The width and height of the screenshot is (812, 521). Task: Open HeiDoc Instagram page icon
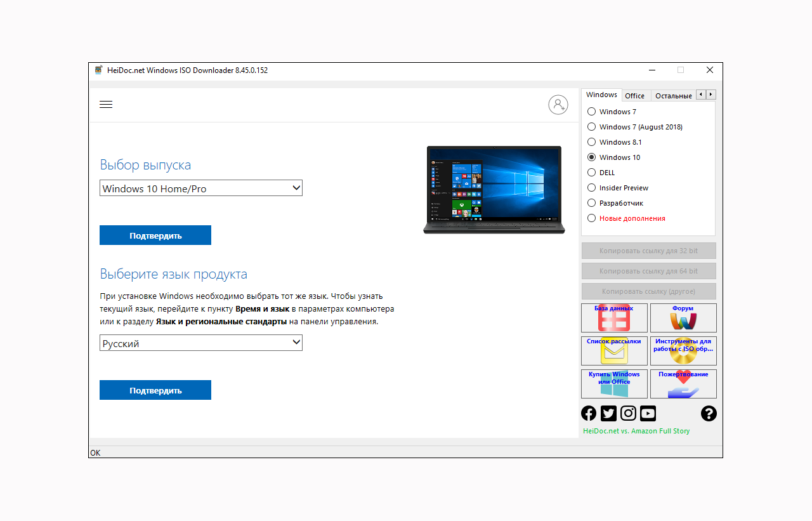click(628, 414)
